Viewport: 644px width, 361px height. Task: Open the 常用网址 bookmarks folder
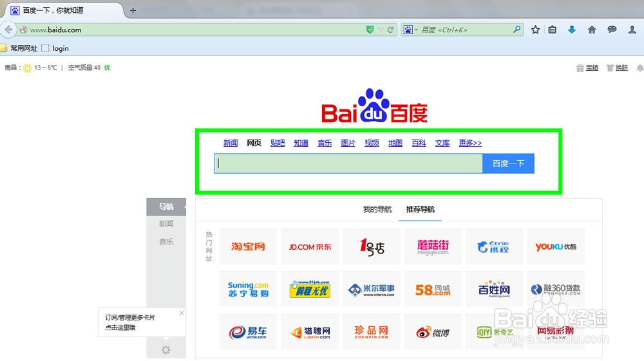[x=19, y=48]
